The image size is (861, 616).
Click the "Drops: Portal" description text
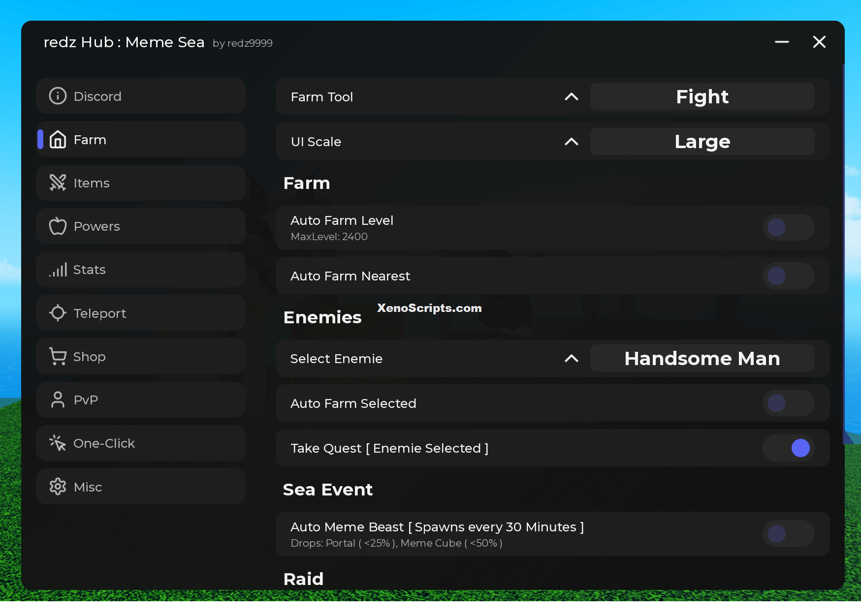(x=396, y=543)
